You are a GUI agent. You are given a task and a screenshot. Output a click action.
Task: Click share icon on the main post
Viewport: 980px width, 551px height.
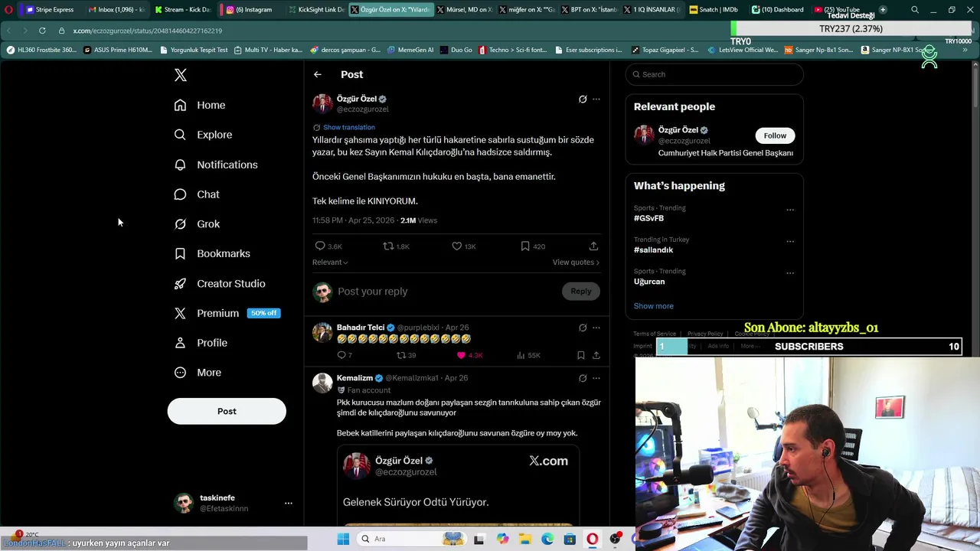(593, 246)
